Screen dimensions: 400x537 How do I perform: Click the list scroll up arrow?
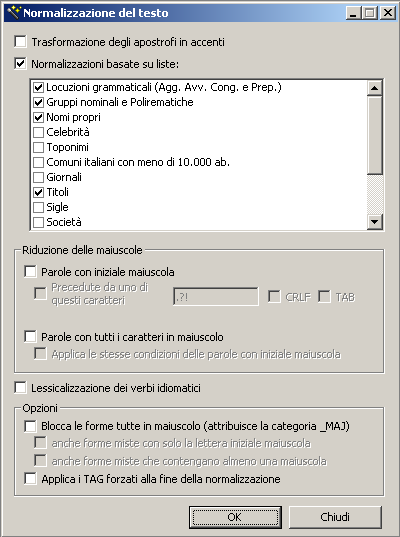coord(375,88)
